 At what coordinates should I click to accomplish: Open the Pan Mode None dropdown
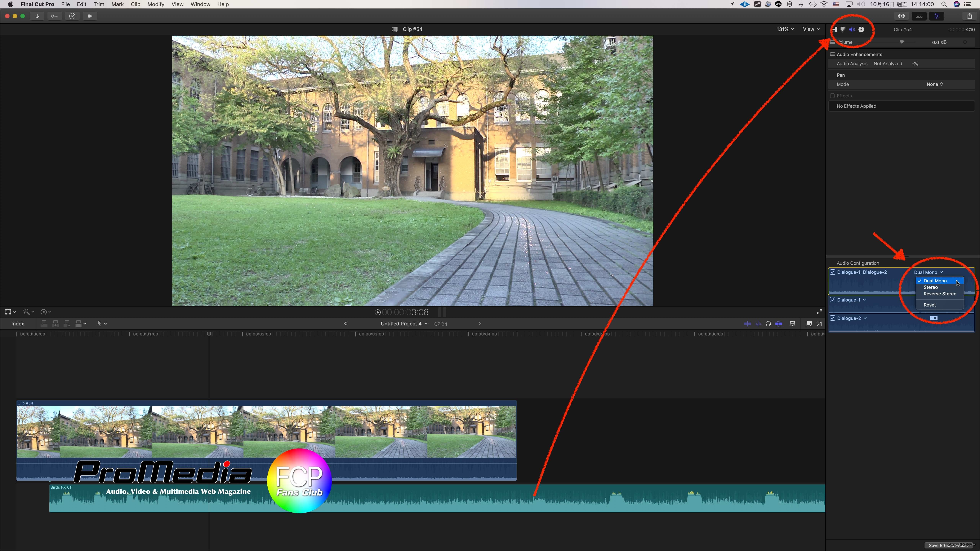934,84
